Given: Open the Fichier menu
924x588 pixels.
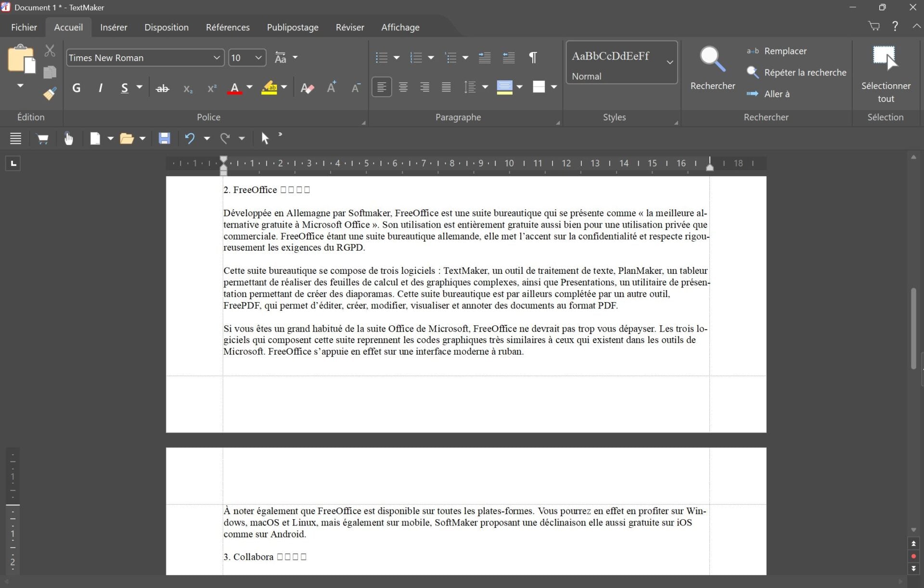Looking at the screenshot, I should tap(24, 27).
